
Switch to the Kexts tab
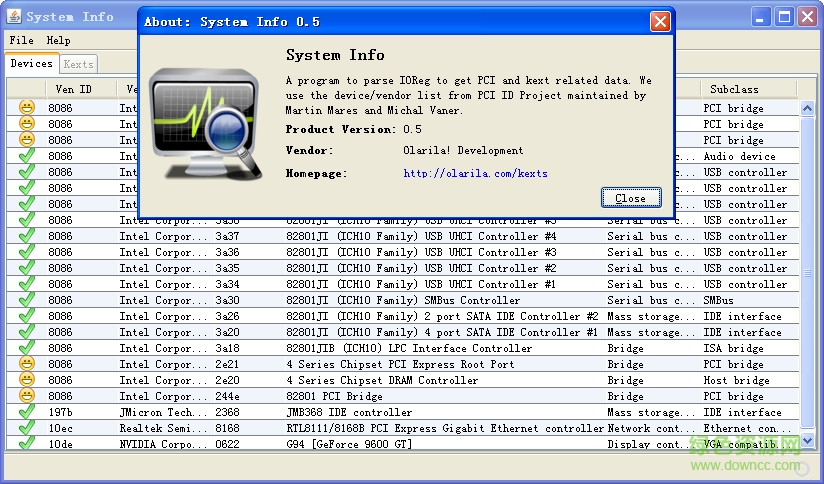click(78, 64)
